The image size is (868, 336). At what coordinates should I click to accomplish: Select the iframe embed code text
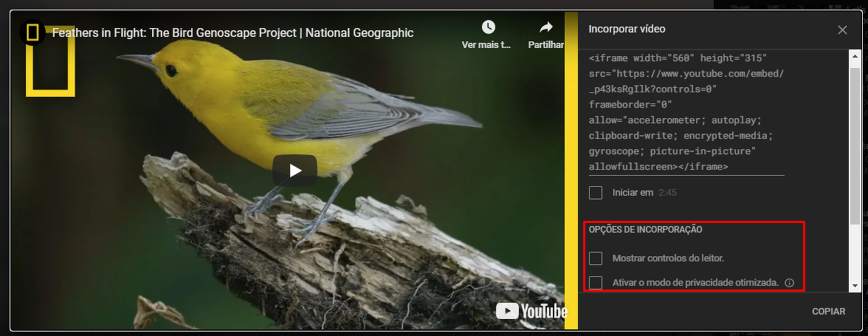pos(679,112)
